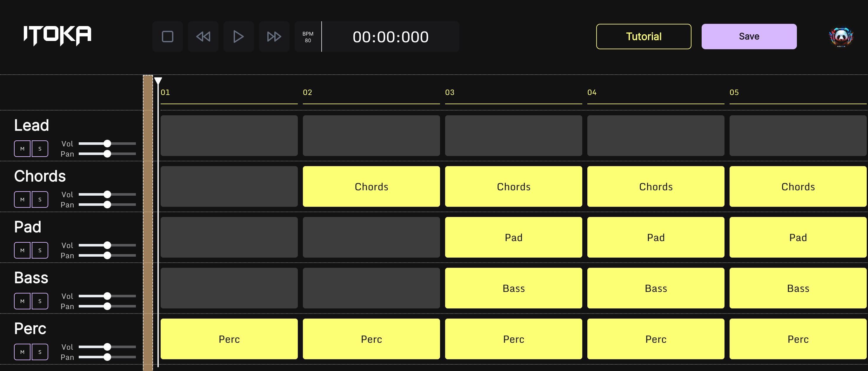Adjust the Lead track Vol slider
The height and width of the screenshot is (371, 868).
click(x=107, y=144)
